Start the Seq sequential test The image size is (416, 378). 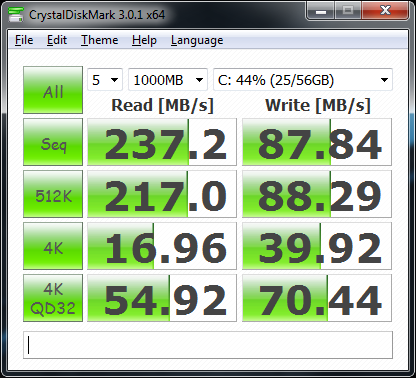click(53, 142)
